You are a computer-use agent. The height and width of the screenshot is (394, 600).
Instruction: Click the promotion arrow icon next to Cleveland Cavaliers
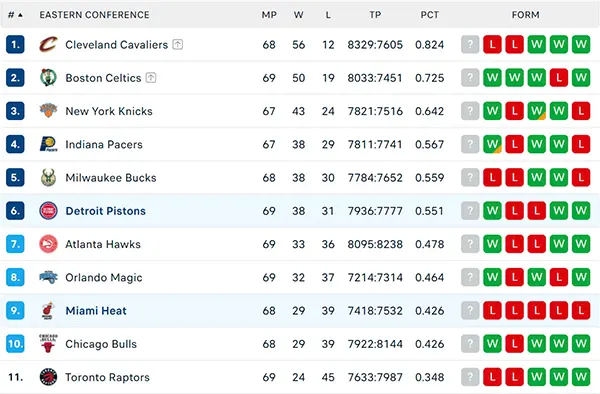[x=178, y=44]
